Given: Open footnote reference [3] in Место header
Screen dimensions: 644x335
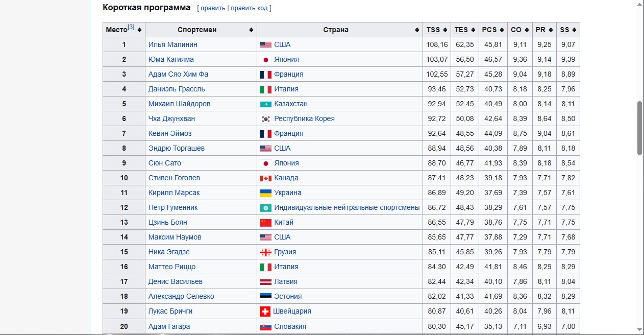Looking at the screenshot, I should pos(131,28).
